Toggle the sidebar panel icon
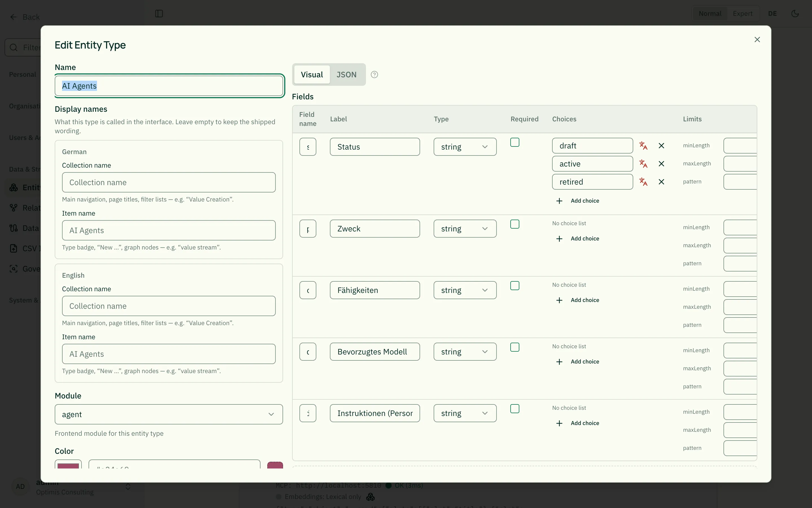The image size is (812, 508). [159, 14]
